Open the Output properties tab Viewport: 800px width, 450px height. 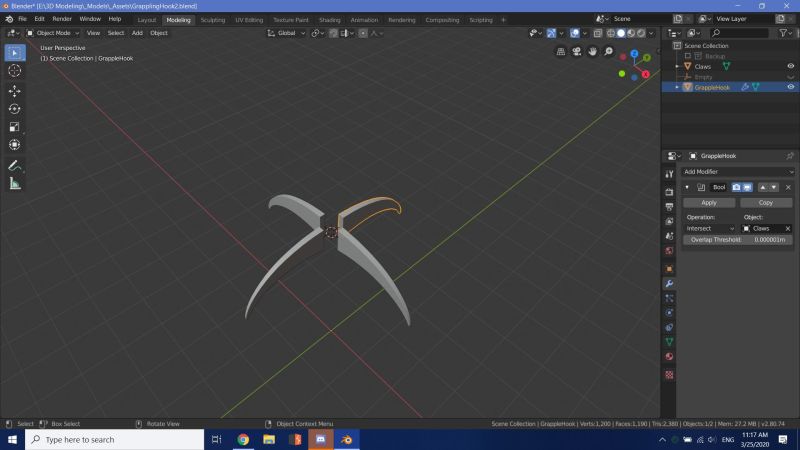(x=669, y=207)
